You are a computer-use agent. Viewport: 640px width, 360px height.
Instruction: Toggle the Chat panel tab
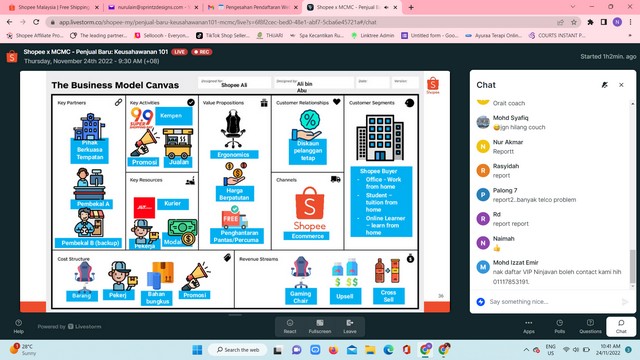pyautogui.click(x=621, y=327)
